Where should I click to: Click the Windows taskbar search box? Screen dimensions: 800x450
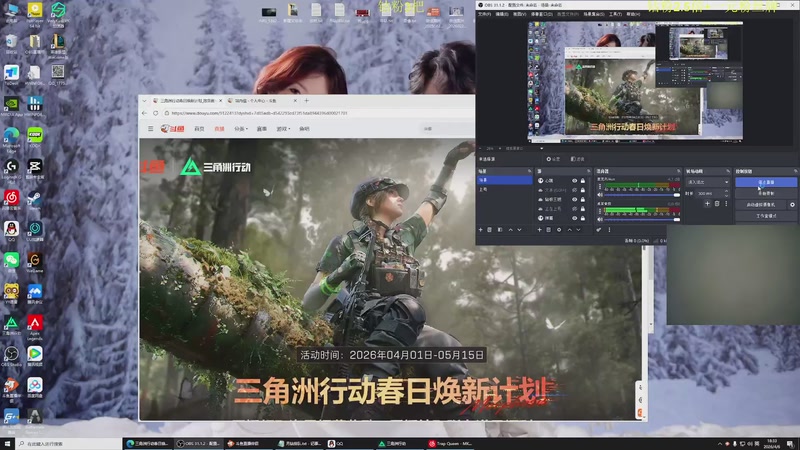point(69,444)
